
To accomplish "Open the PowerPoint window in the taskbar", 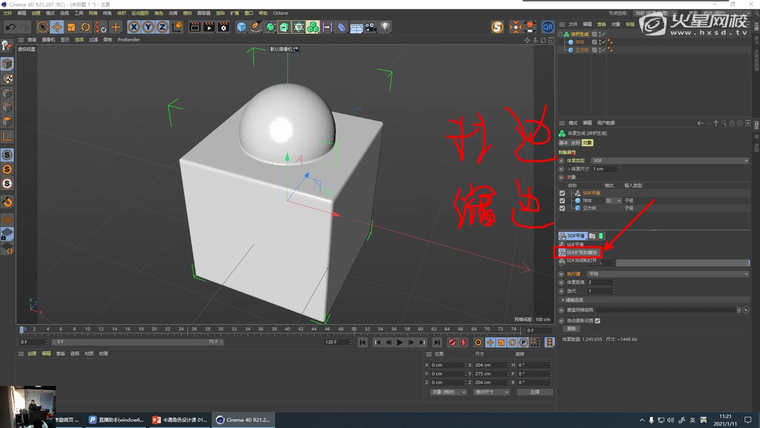I will tap(178, 420).
